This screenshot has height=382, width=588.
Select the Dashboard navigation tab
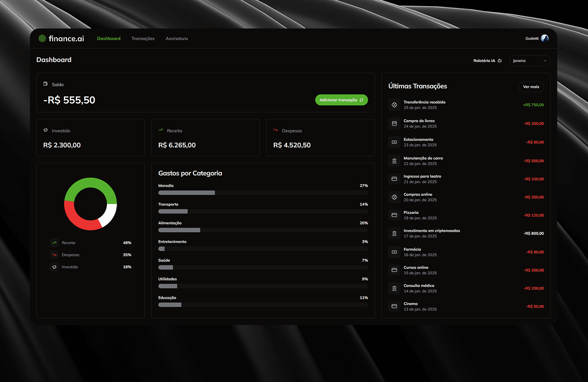109,39
